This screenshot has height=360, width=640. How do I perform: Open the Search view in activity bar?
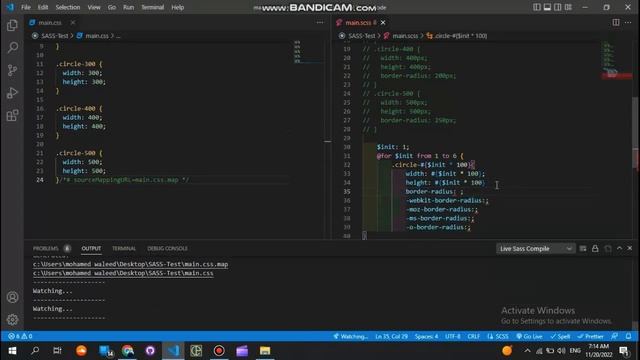coord(12,47)
